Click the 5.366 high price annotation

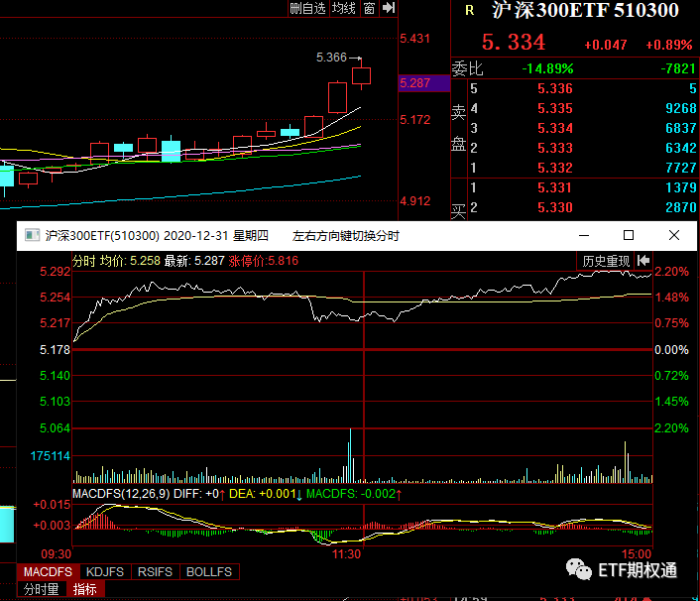331,58
